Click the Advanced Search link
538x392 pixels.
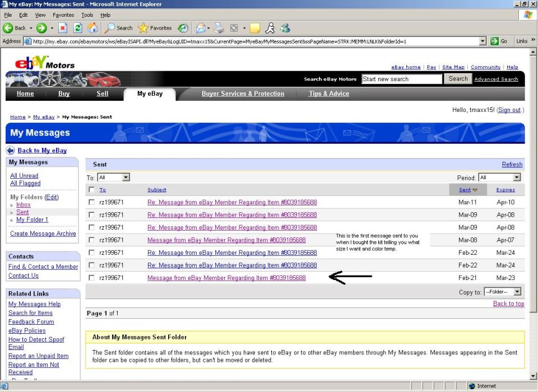(x=496, y=79)
